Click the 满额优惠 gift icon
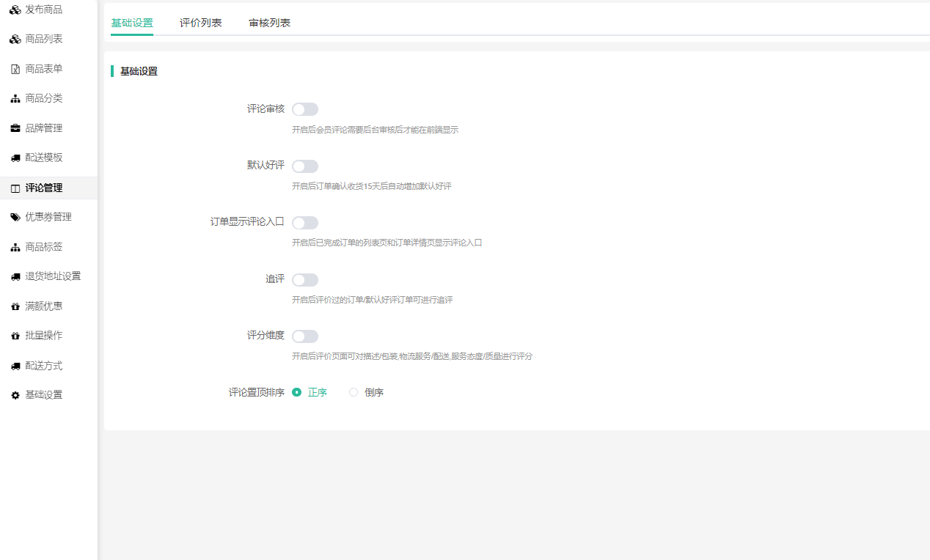 coord(15,306)
